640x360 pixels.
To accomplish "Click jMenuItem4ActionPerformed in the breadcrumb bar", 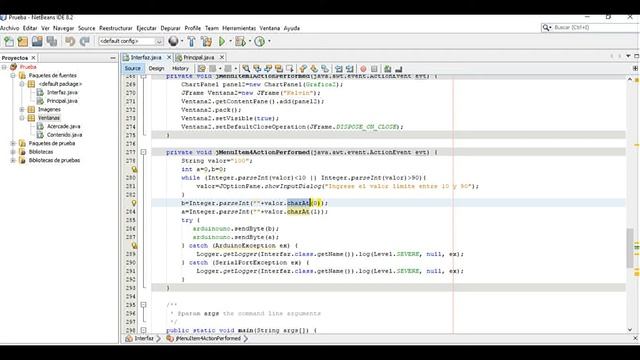I will click(208, 338).
